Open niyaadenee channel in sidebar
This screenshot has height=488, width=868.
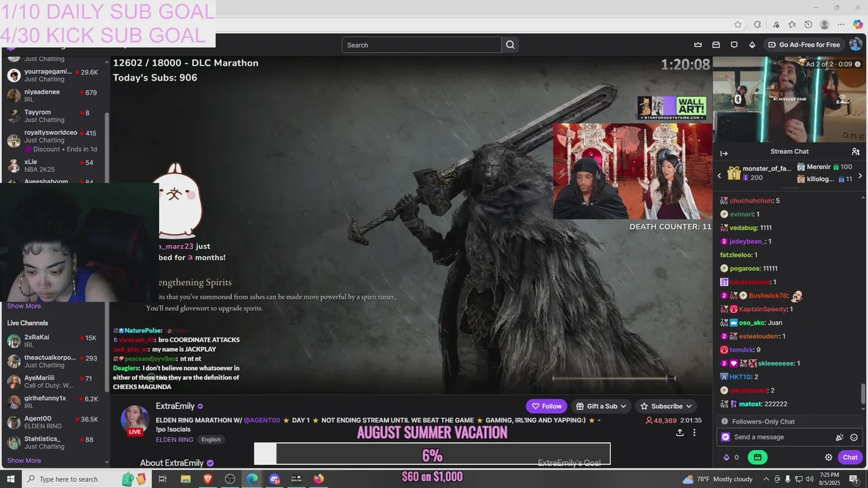(54, 95)
